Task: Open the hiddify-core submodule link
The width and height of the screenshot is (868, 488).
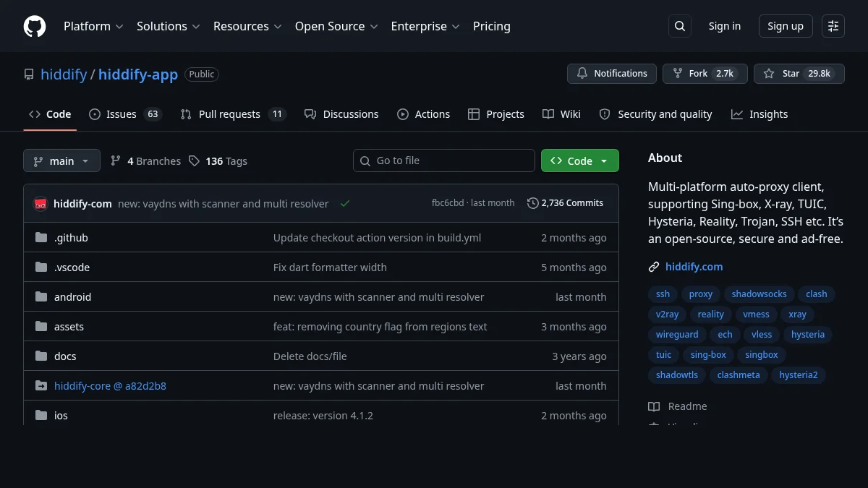Action: [110, 386]
